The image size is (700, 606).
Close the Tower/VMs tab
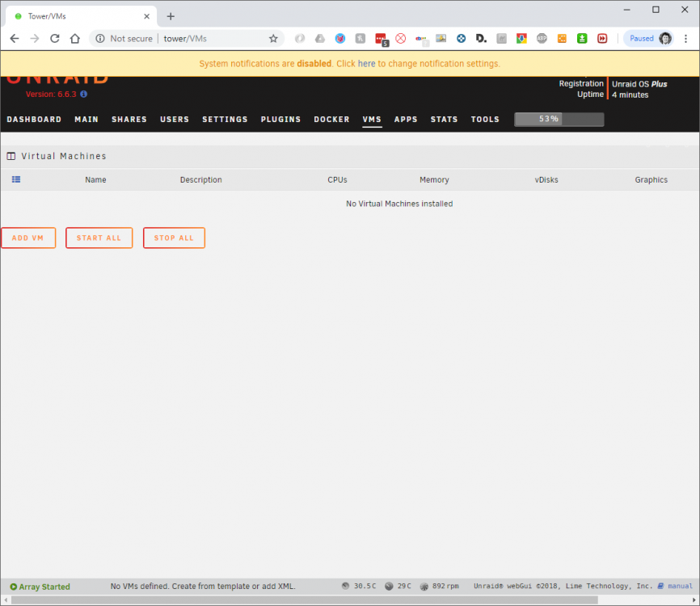[x=146, y=16]
